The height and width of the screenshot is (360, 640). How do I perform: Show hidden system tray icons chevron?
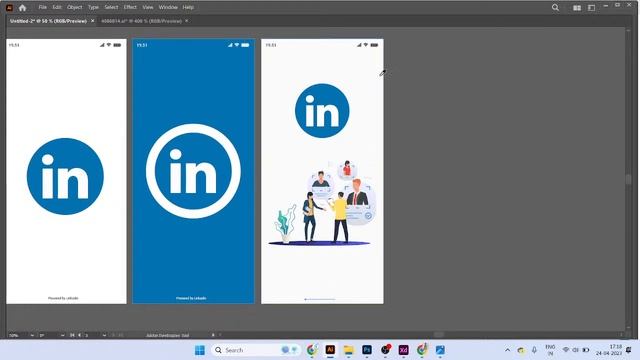[x=507, y=350]
